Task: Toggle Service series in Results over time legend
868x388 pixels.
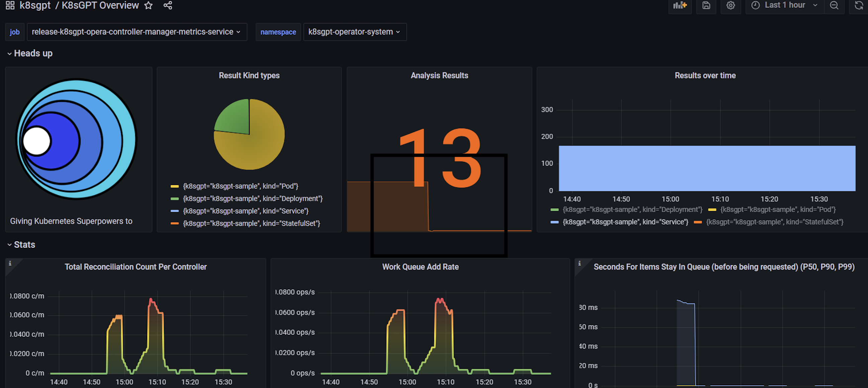Action: point(625,222)
